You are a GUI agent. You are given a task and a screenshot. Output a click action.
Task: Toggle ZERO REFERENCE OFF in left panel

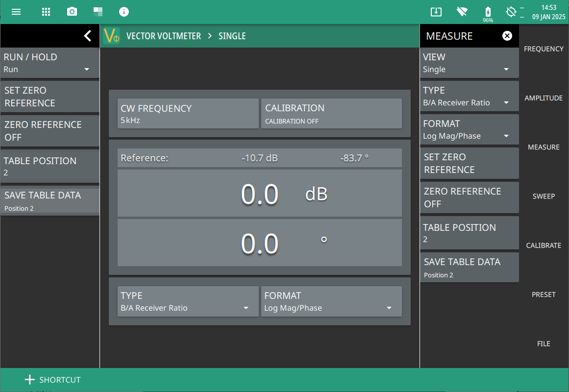(50, 131)
